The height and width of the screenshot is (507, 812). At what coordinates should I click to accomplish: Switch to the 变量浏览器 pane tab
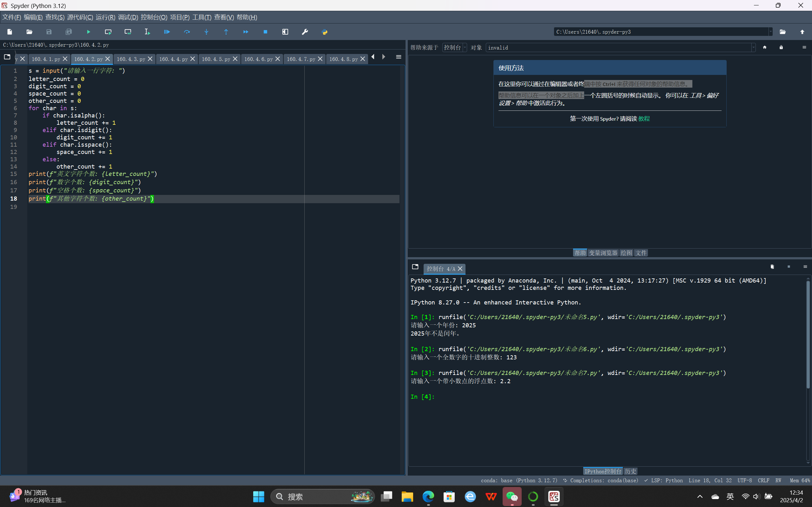tap(603, 253)
